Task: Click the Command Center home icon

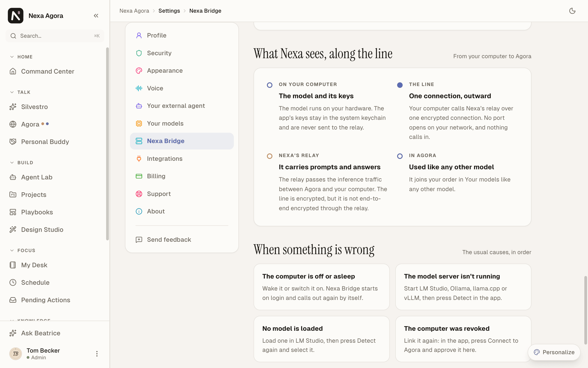Action: 13,71
